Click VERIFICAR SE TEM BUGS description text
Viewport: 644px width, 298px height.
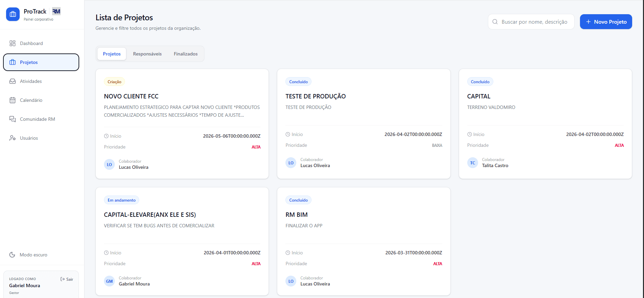pyautogui.click(x=159, y=226)
